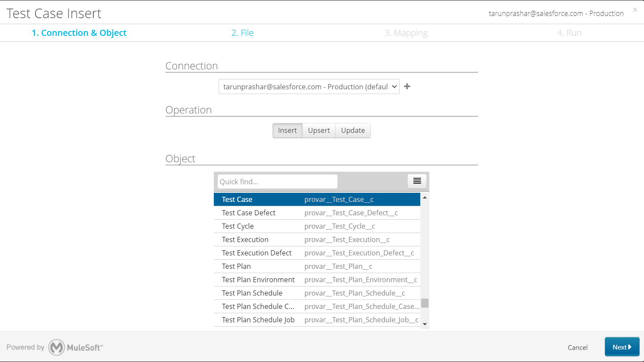Close the Test Case Insert dialog

click(x=635, y=9)
